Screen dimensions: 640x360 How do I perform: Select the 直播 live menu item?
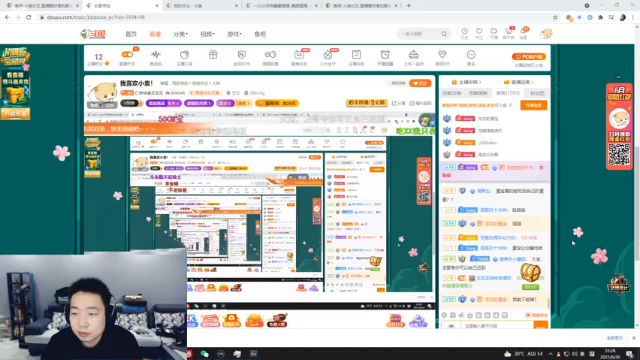tap(155, 34)
